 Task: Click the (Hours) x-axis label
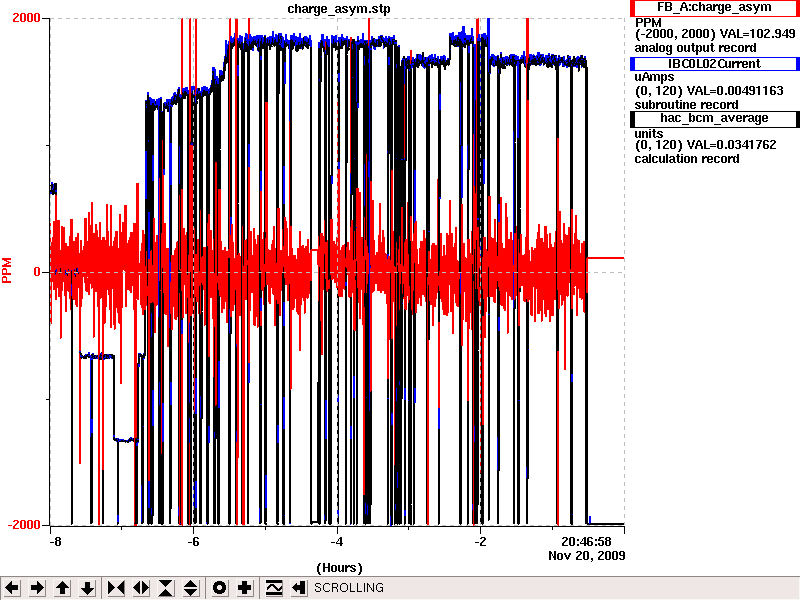[x=339, y=568]
